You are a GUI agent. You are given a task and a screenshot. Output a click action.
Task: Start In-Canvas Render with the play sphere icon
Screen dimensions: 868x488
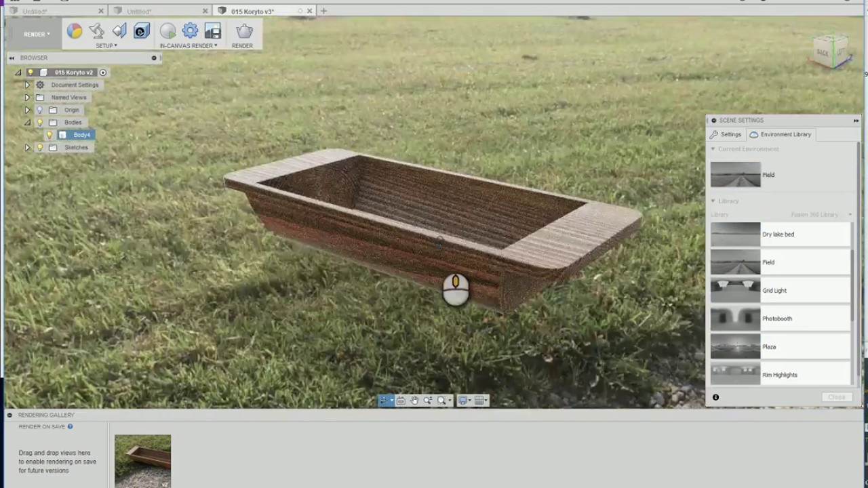click(167, 31)
